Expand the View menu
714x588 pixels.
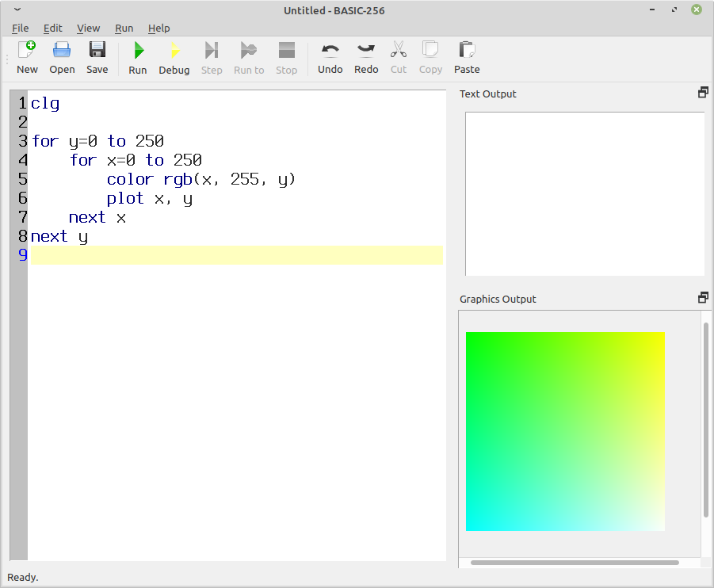[88, 28]
